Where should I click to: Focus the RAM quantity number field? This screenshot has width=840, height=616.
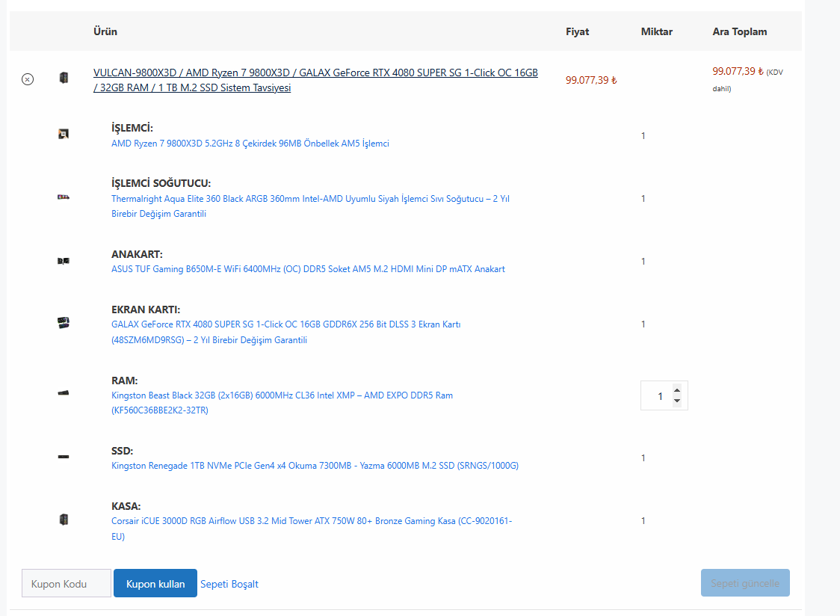(657, 396)
